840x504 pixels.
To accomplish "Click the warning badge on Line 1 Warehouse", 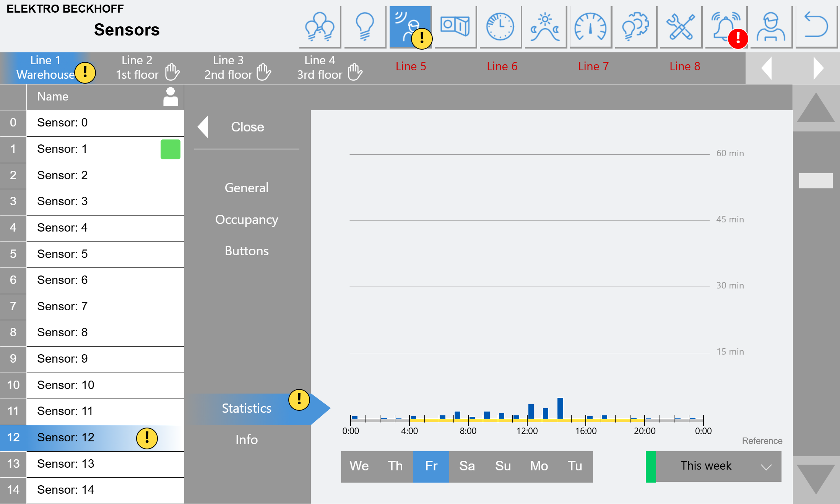I will 85,73.
